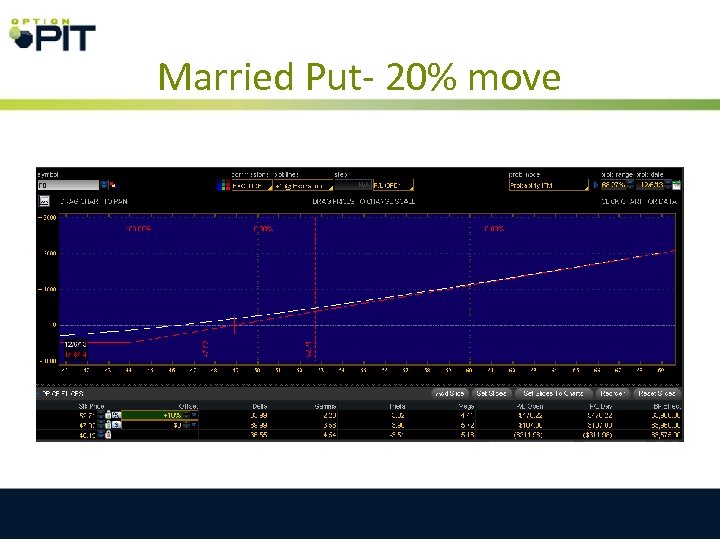Toggle the lock icon on first slice row
720x540 pixels.
pyautogui.click(x=108, y=415)
